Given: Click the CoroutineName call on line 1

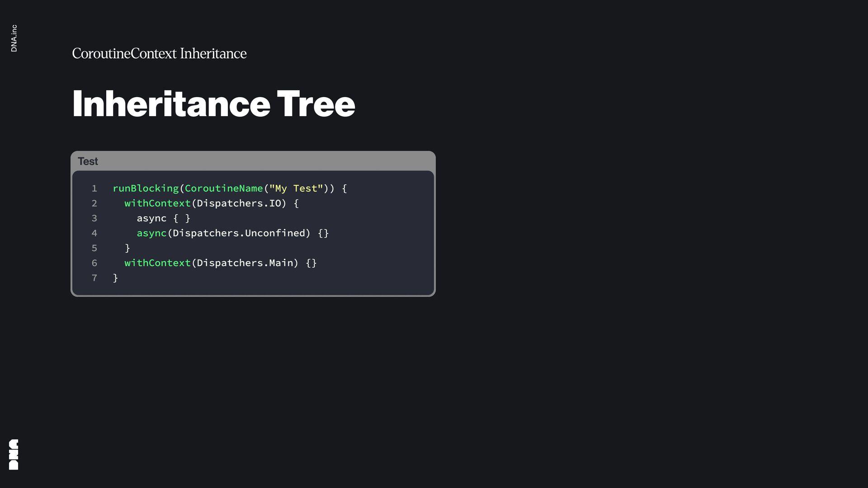Looking at the screenshot, I should click(223, 188).
